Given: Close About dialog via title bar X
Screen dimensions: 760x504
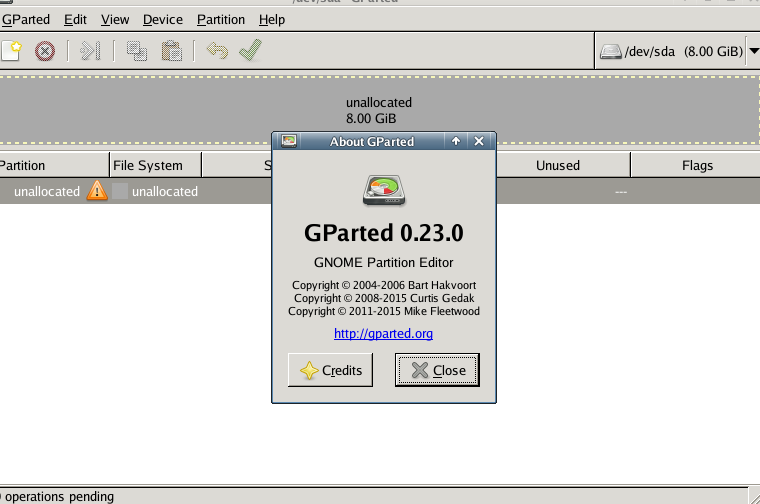Looking at the screenshot, I should 479,141.
